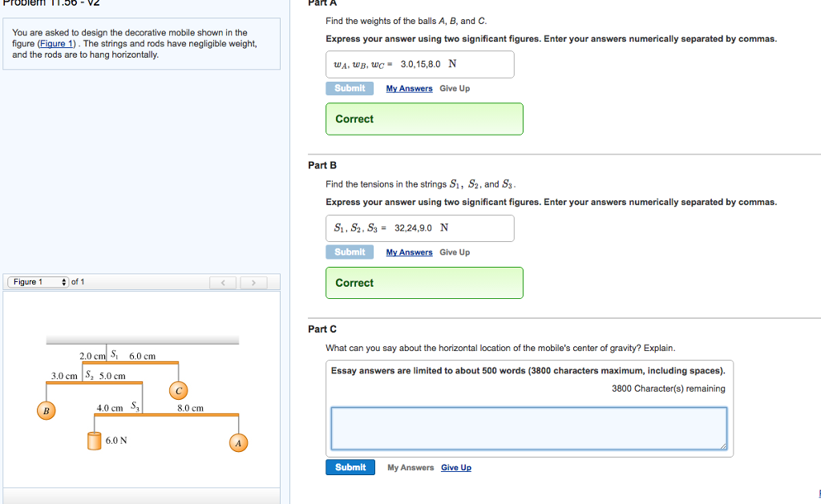Open My Answers link for Part A
Screen dimensions: 821x504
pyautogui.click(x=410, y=88)
